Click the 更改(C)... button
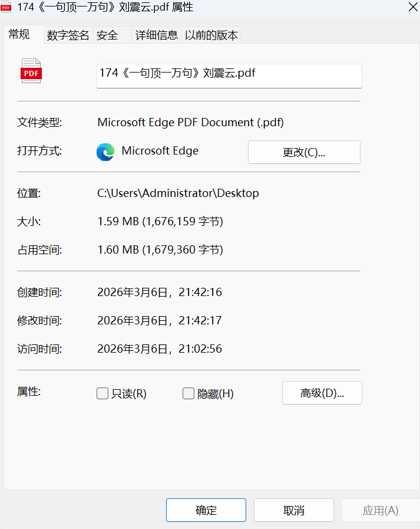Image resolution: width=420 pixels, height=529 pixels. (304, 152)
